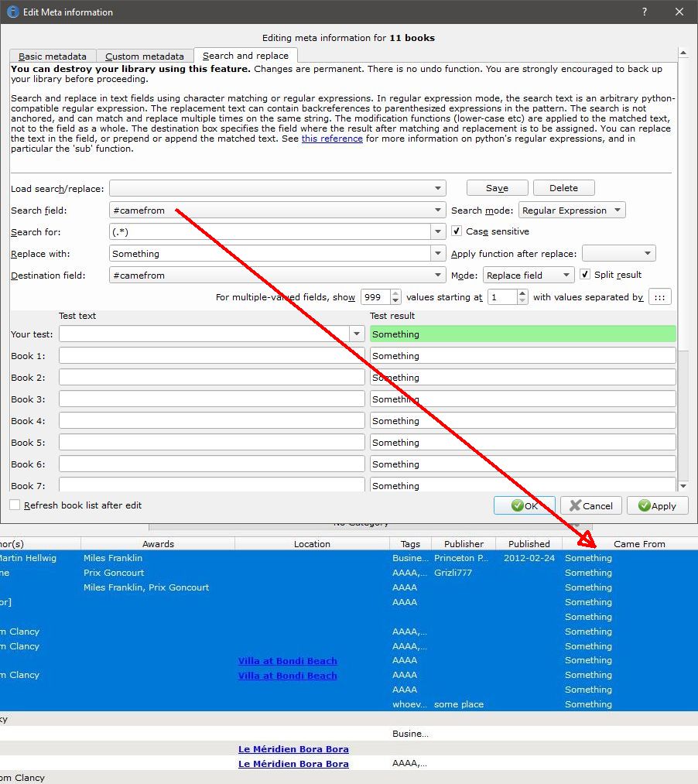Click the Published column header
698x784 pixels.
pyautogui.click(x=529, y=544)
